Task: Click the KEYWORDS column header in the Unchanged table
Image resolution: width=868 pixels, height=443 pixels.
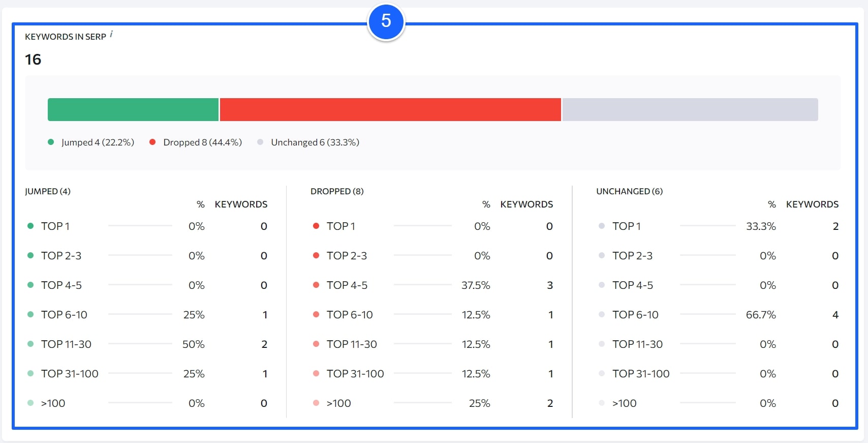Action: pyautogui.click(x=812, y=204)
